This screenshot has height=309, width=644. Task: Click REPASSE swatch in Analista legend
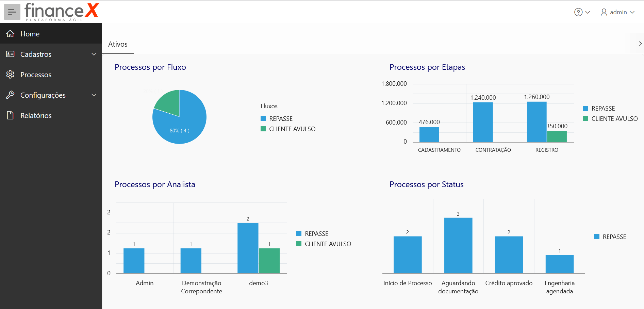299,233
